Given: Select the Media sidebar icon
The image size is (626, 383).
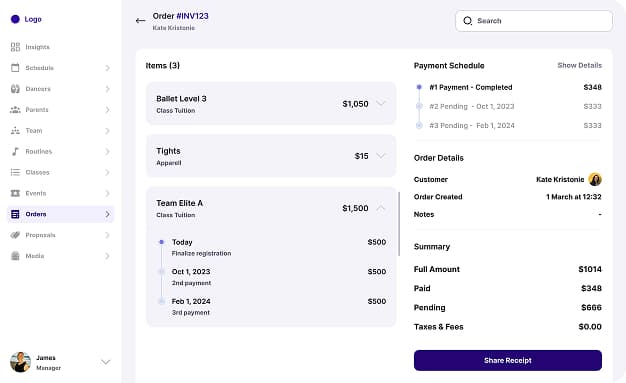Looking at the screenshot, I should (x=15, y=256).
